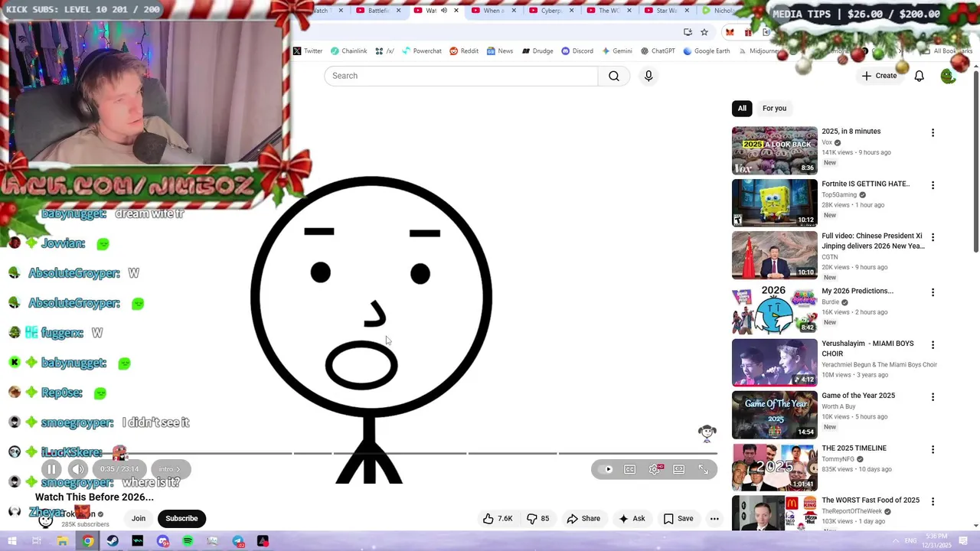Open the Create menu
Viewport: 980px width, 551px height.
coord(879,76)
